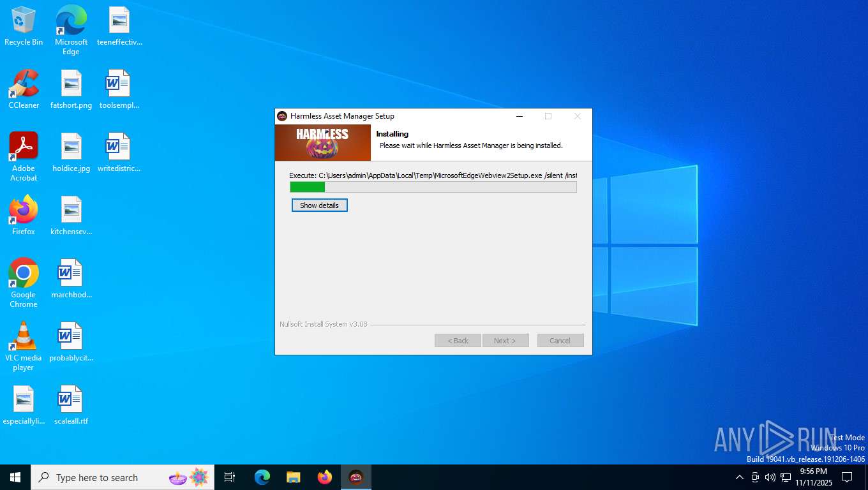Show hidden system tray icons
Screen dimensions: 868x490
(740, 477)
